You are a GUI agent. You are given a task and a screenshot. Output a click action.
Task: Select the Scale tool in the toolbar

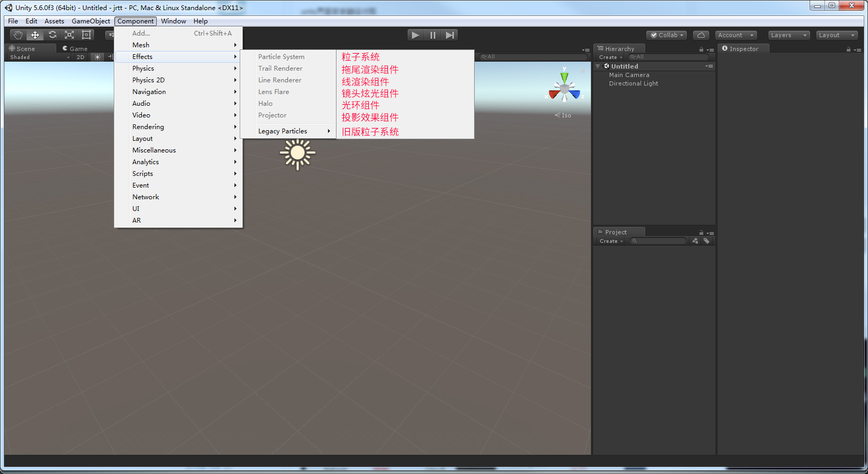coord(69,35)
